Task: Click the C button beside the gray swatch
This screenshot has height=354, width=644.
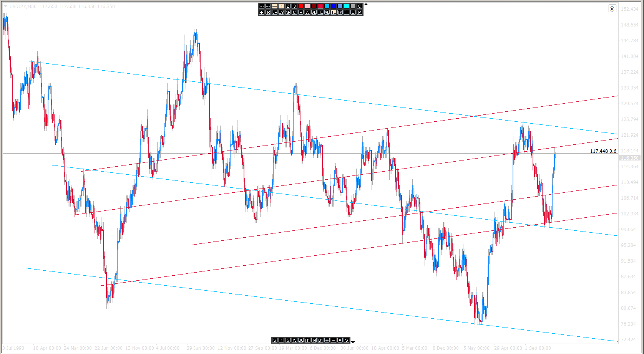Action: 360,6
